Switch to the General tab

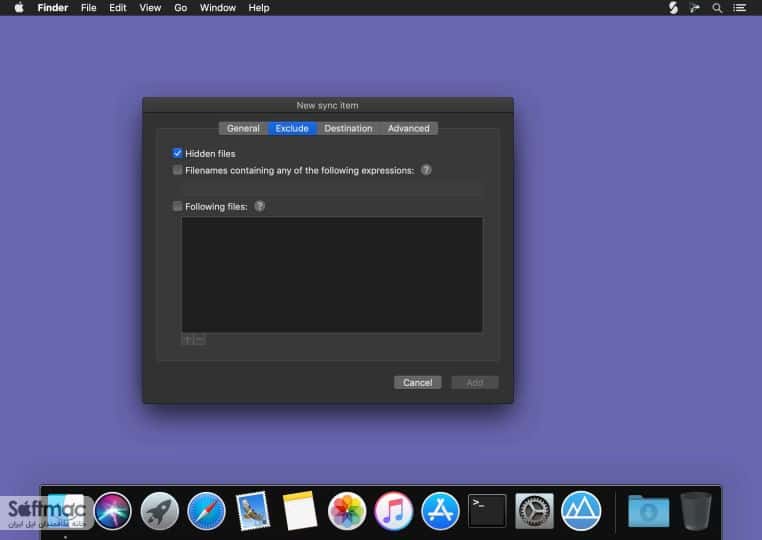pos(243,128)
